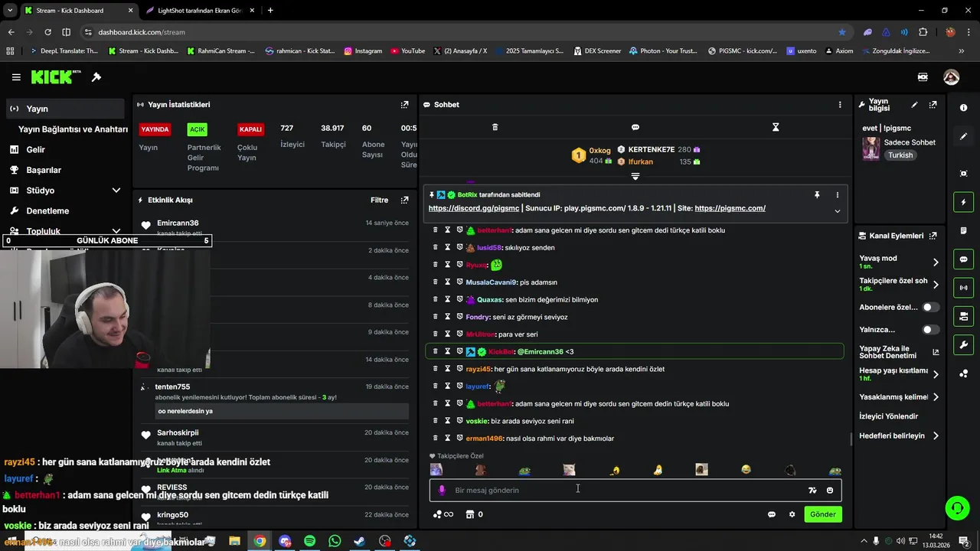Open three-dot options on the pinned message

[x=837, y=195]
